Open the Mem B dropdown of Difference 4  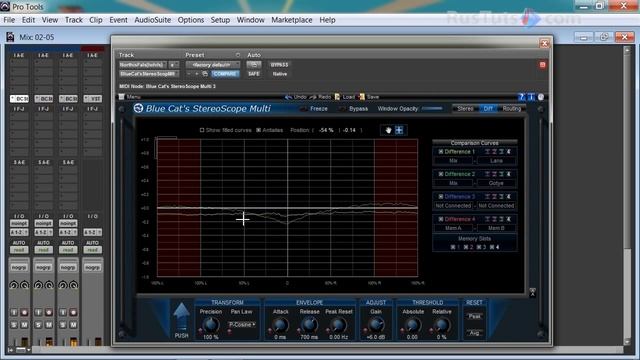click(496, 228)
